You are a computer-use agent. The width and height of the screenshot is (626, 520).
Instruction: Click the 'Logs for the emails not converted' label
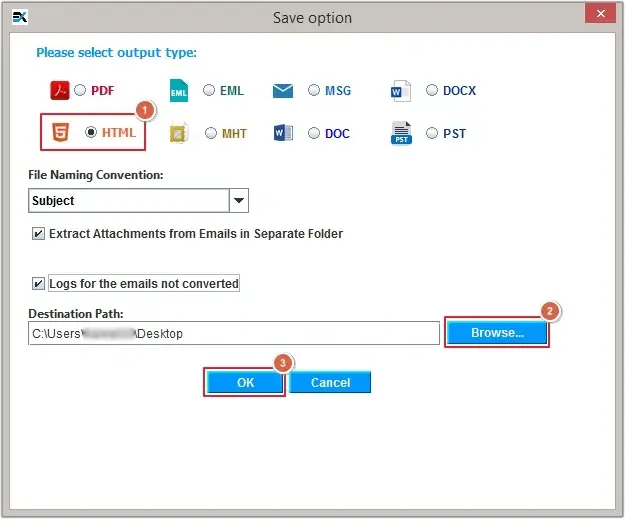(144, 284)
